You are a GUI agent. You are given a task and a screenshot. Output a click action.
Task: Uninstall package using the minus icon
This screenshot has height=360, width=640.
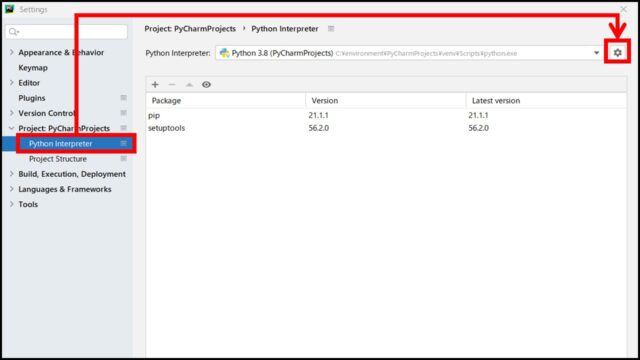tap(172, 84)
